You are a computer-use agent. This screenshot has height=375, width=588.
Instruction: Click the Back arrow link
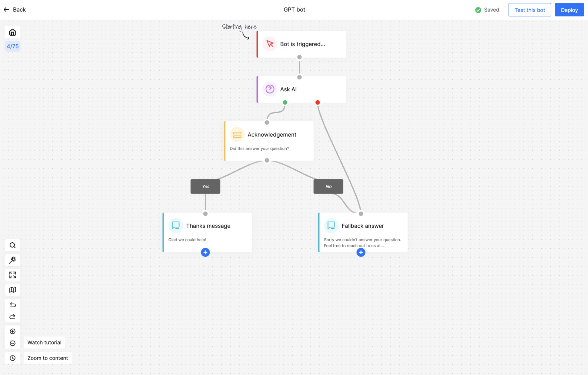point(15,10)
